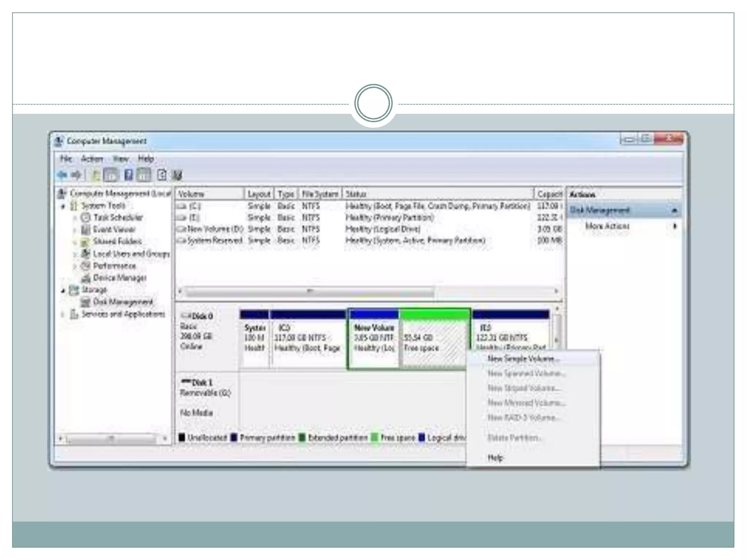Select the Event Viewer node
The width and height of the screenshot is (747, 560).
114,230
